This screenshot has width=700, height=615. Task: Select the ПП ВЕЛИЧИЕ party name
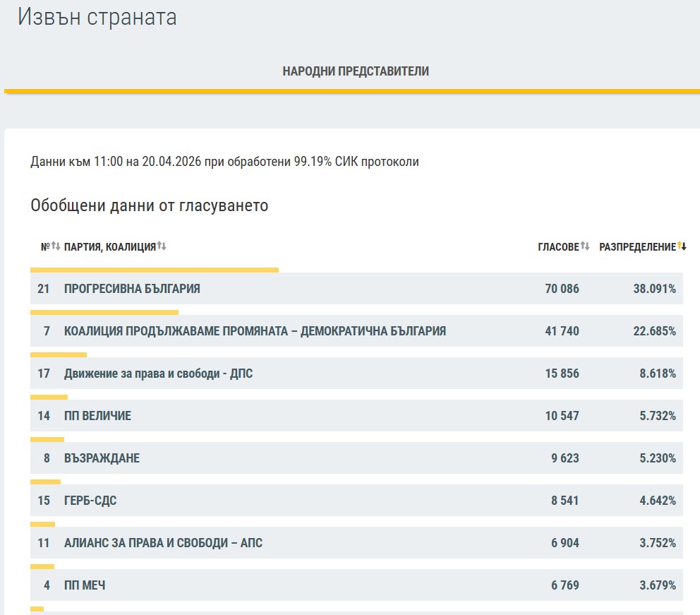pyautogui.click(x=97, y=416)
